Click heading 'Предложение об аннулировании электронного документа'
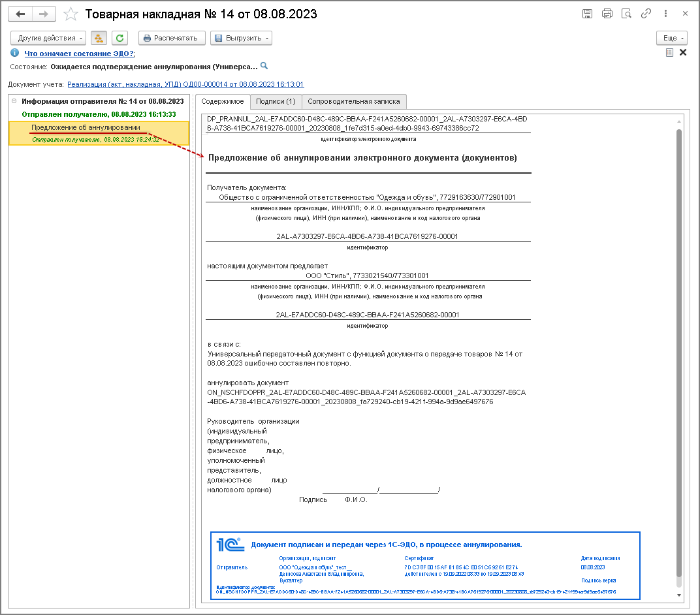This screenshot has width=700, height=615. [x=362, y=157]
